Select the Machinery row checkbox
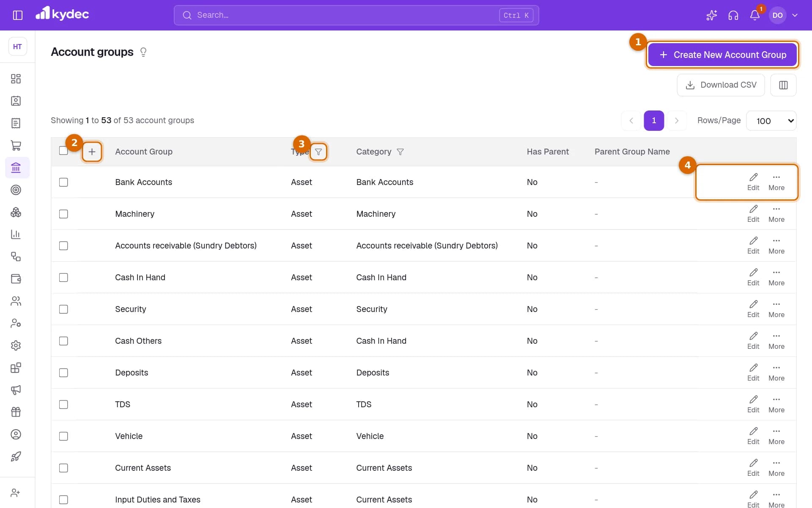The image size is (812, 508). [x=63, y=214]
